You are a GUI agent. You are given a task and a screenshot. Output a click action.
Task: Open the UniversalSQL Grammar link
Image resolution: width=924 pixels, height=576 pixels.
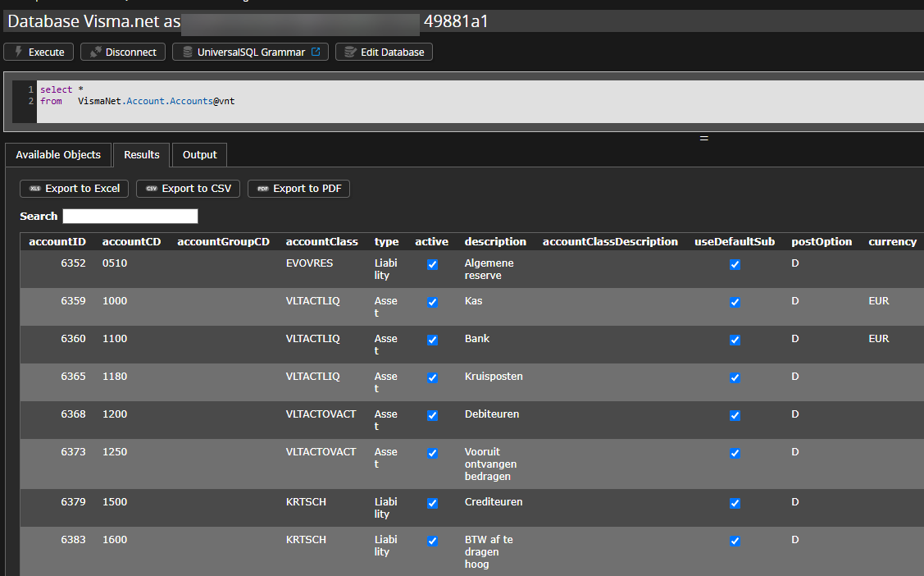[250, 52]
